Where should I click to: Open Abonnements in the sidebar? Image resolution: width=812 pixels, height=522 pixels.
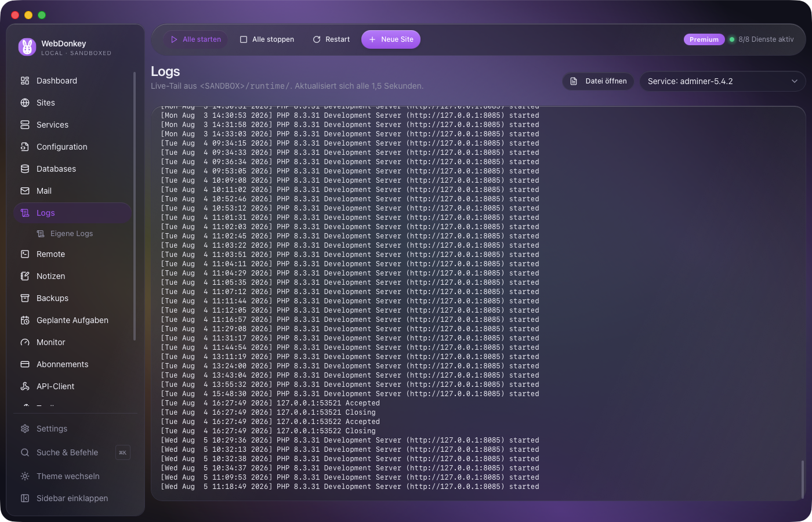73,364
